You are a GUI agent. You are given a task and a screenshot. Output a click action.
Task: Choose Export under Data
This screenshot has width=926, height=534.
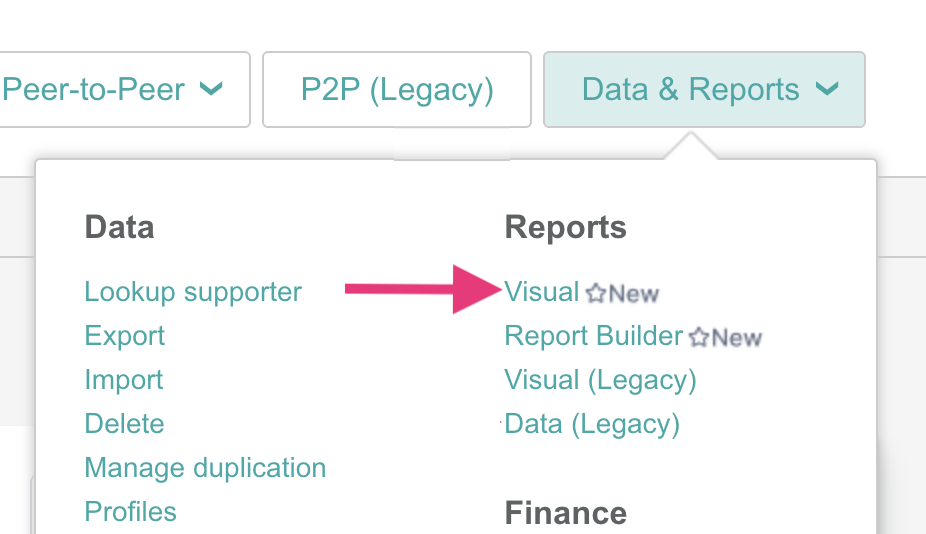tap(125, 336)
